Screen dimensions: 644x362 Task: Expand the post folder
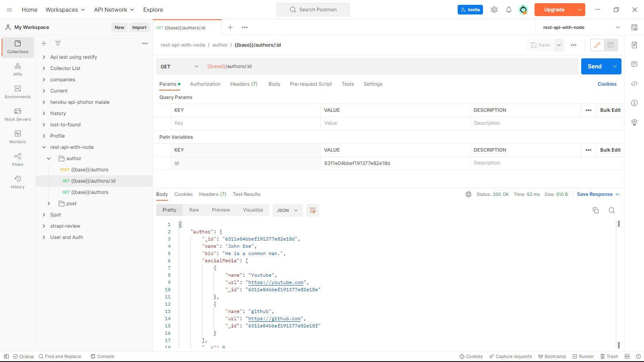tap(49, 204)
